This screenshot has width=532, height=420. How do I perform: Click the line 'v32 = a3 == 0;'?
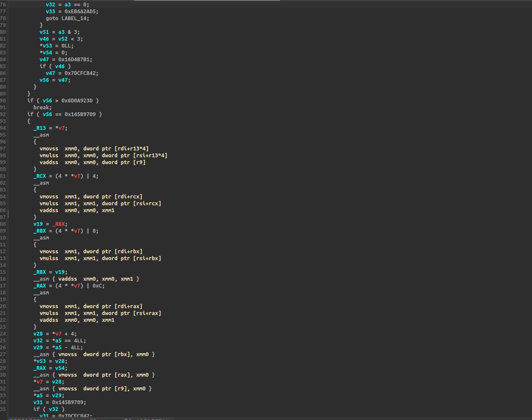pos(67,4)
